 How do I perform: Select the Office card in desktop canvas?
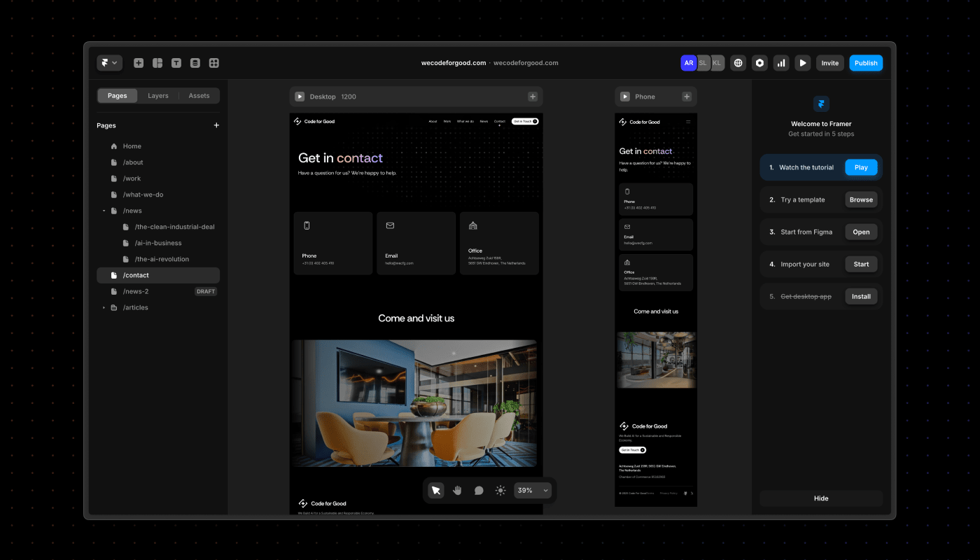(499, 243)
